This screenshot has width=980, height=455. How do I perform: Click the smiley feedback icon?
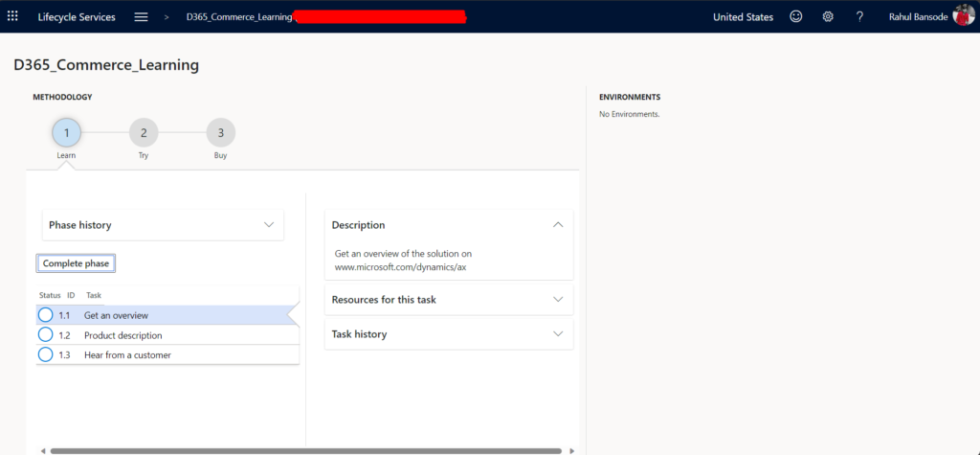tap(795, 17)
